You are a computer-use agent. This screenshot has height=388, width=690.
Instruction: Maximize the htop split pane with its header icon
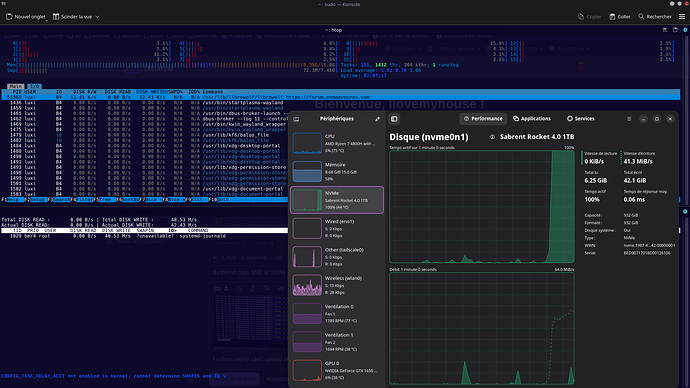(664, 30)
